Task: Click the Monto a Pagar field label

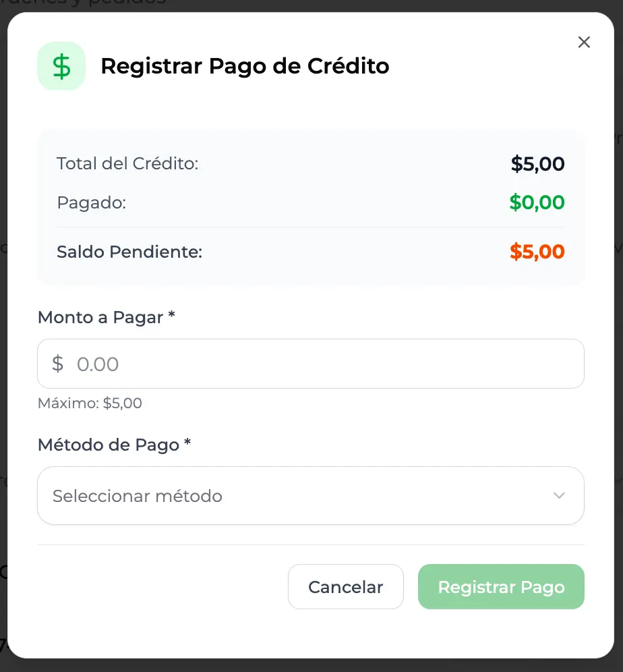Action: click(107, 318)
